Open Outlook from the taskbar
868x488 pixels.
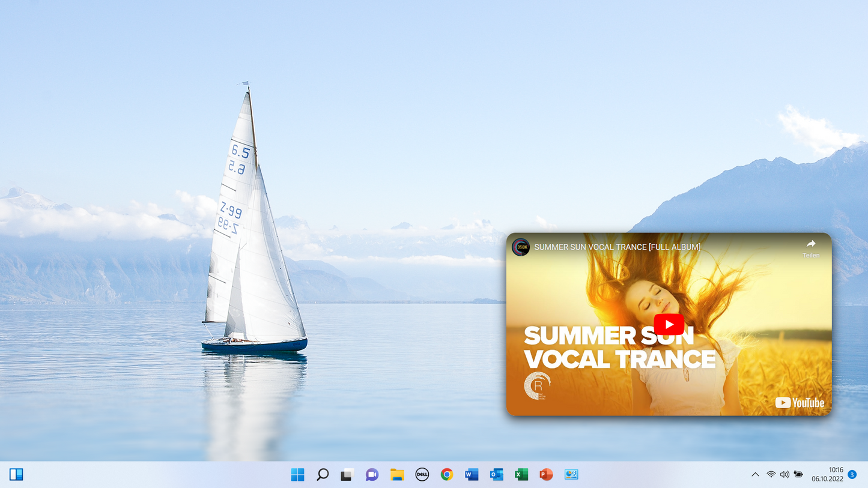496,475
